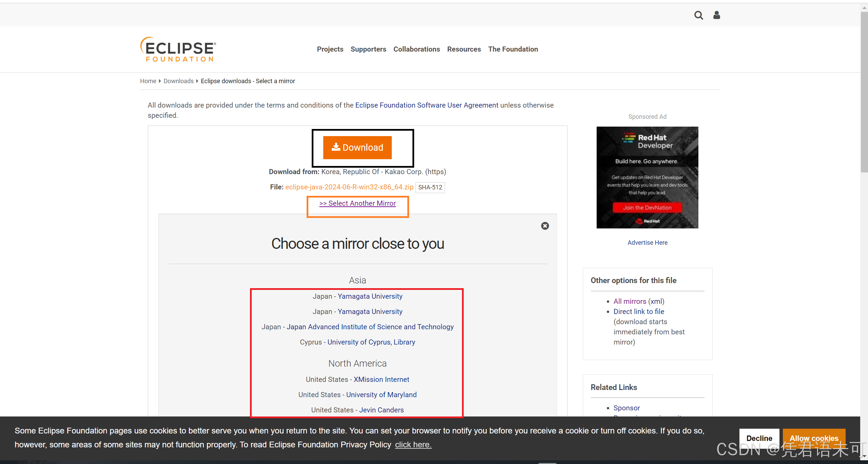Click Select Another Mirror link
The height and width of the screenshot is (464, 868).
pos(357,203)
